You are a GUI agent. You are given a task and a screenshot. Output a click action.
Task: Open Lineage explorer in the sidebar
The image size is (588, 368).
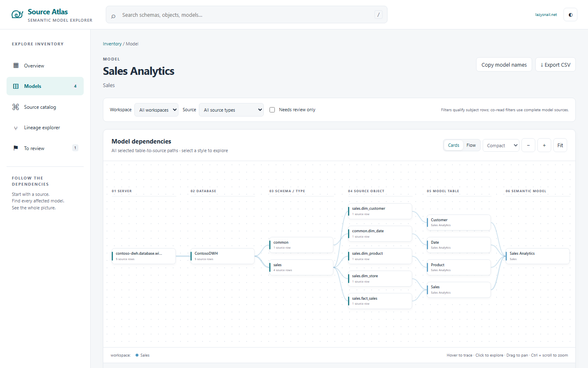coord(45,128)
